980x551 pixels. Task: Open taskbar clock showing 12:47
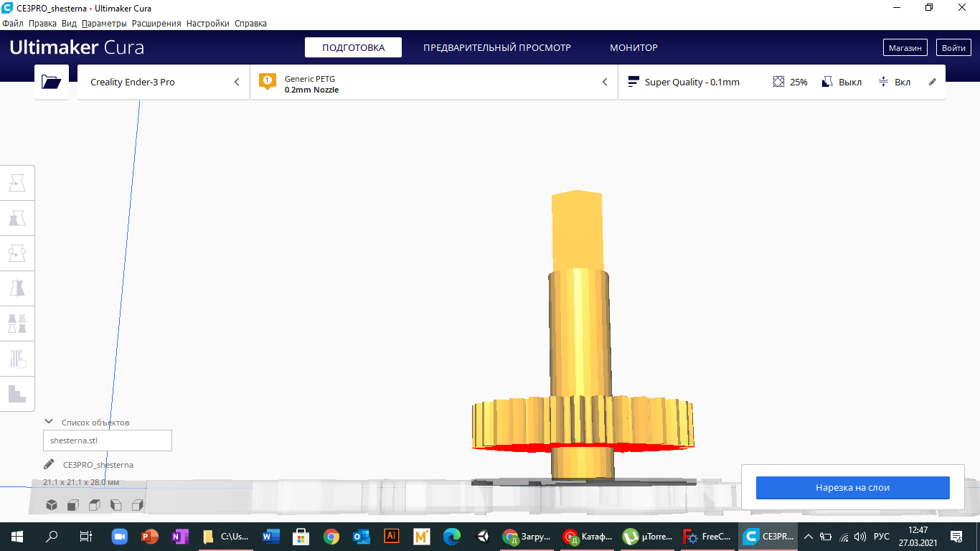[918, 536]
